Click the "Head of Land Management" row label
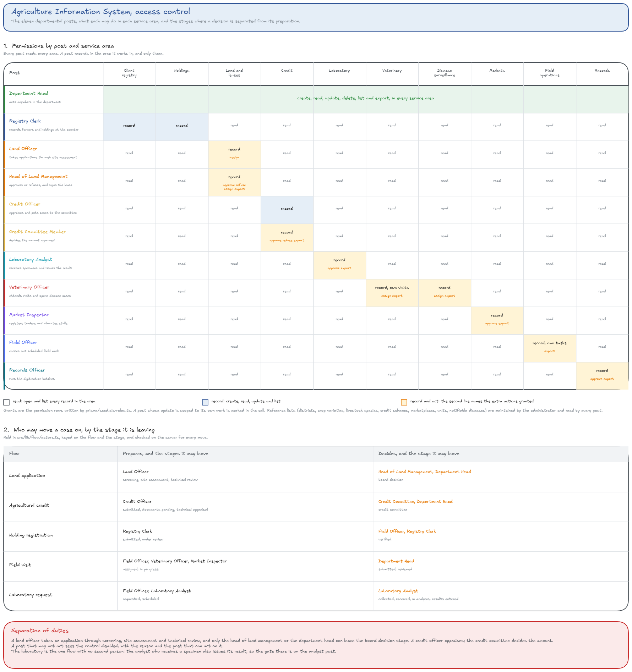Screen dimensions: 632x672 click(x=38, y=177)
